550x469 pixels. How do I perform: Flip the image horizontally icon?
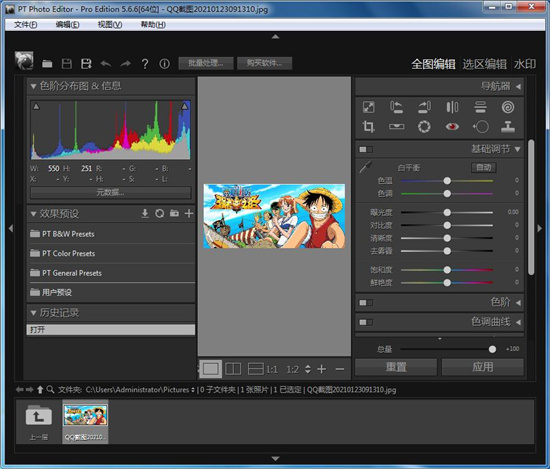tap(452, 107)
